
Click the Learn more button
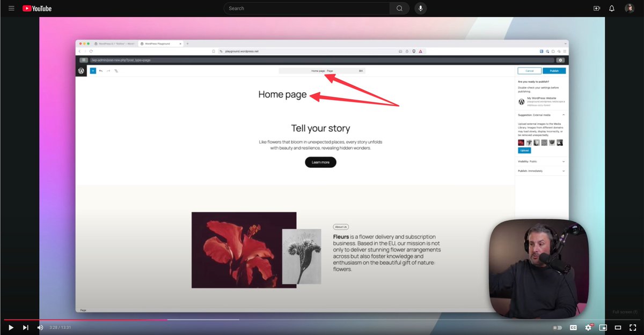pyautogui.click(x=320, y=162)
